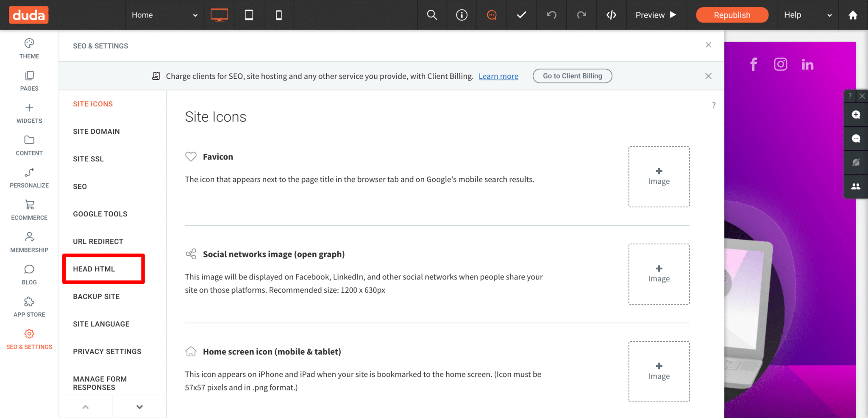Click the checkmark icon in toolbar
Screen dimensions: 868x418
pos(522,15)
